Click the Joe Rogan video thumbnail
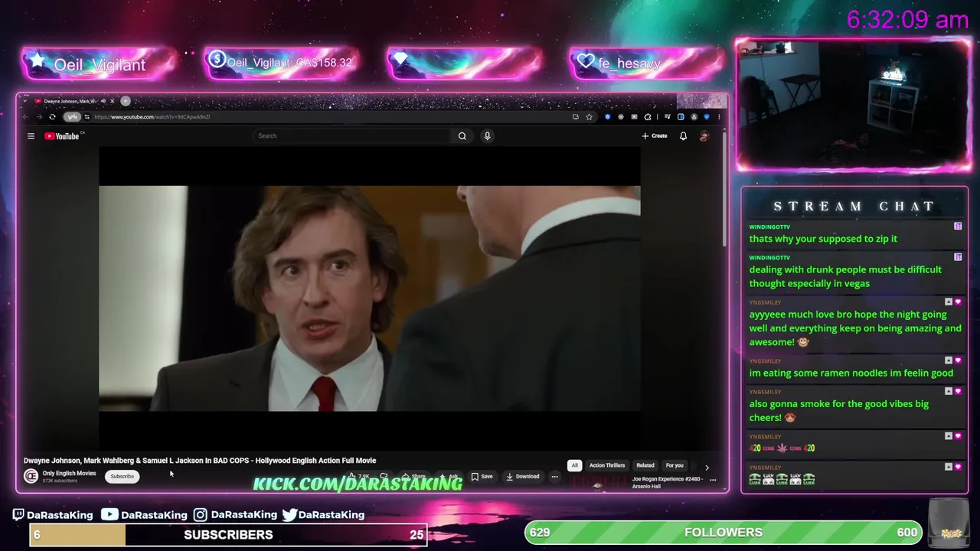This screenshot has width=980, height=551. pos(598,484)
